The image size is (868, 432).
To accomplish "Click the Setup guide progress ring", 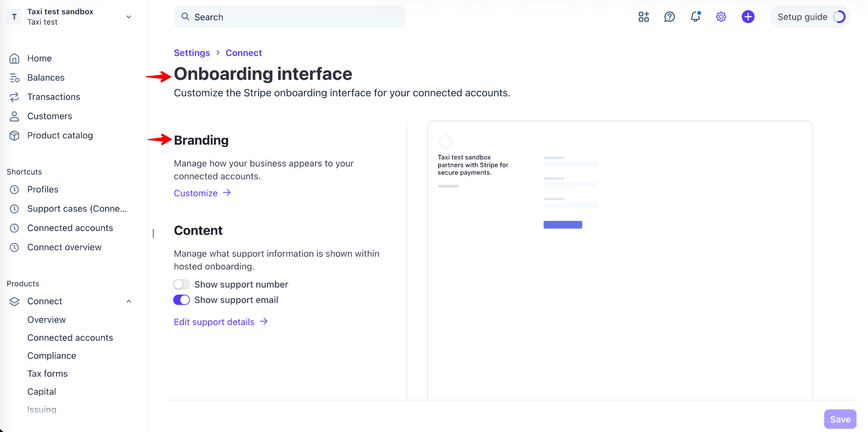I will (x=839, y=17).
